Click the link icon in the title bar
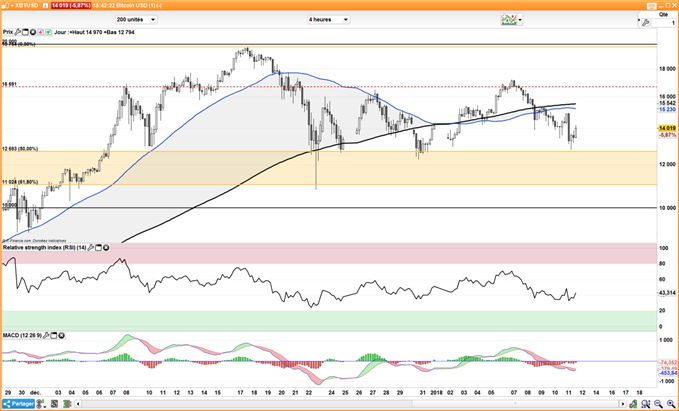The image size is (679, 411). pos(6,5)
